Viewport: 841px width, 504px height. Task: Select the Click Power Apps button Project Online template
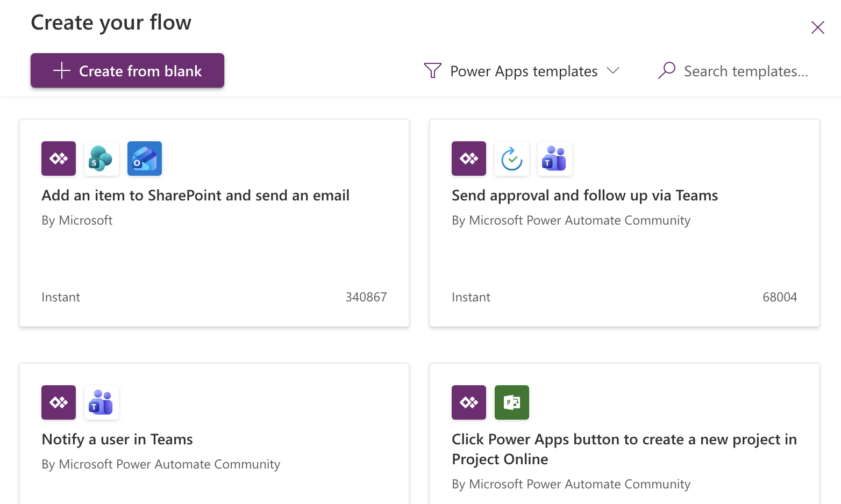pos(624,449)
